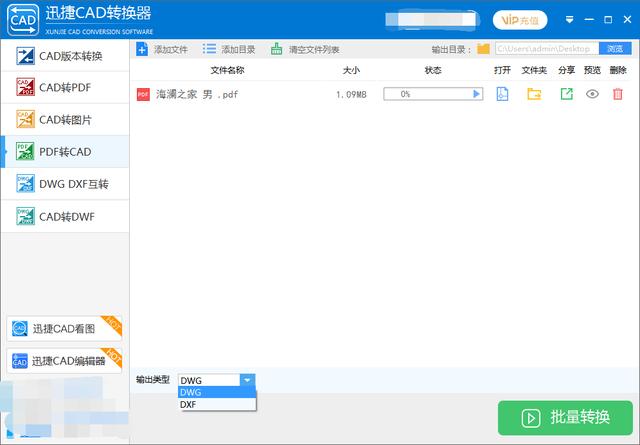Choose DWG in the dropdown list
This screenshot has width=640, height=445.
(x=217, y=392)
